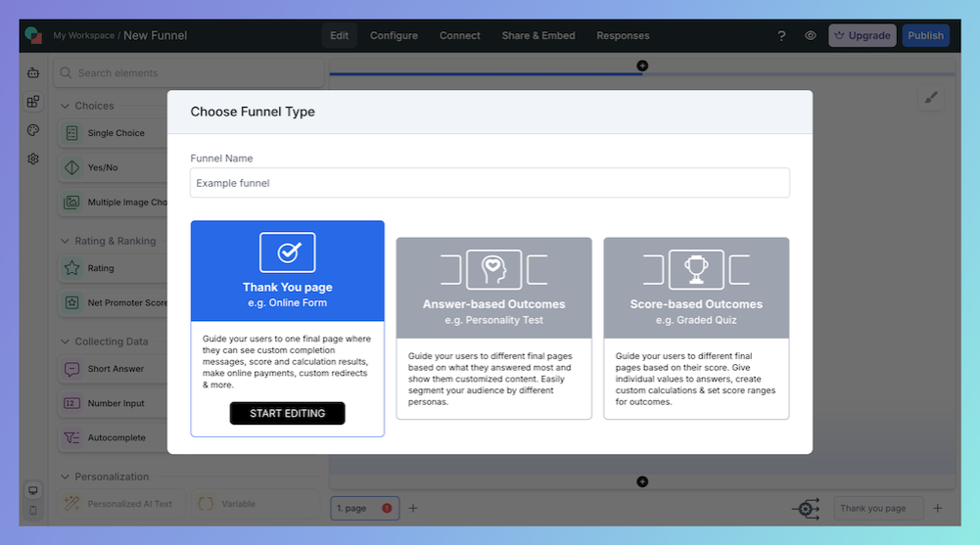Open the theme palette icon in sidebar
Image resolution: width=980 pixels, height=545 pixels.
33,130
